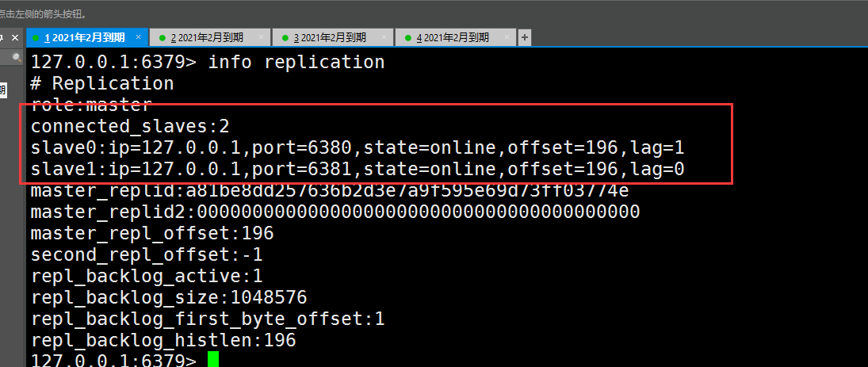Click green status dot on tab 4
The width and height of the screenshot is (868, 367).
(408, 37)
